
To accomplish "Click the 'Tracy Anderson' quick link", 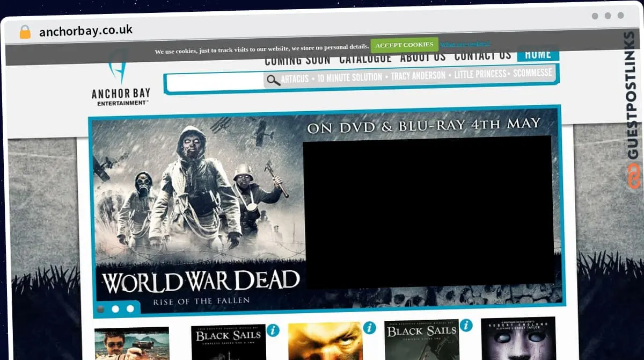I will point(418,76).
